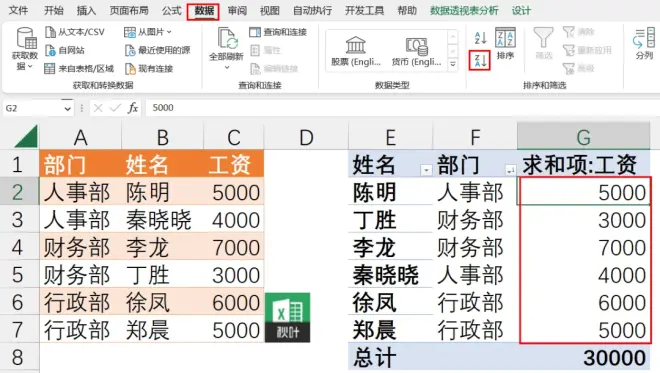
Task: Click the fx insert function icon
Action: pyautogui.click(x=133, y=108)
